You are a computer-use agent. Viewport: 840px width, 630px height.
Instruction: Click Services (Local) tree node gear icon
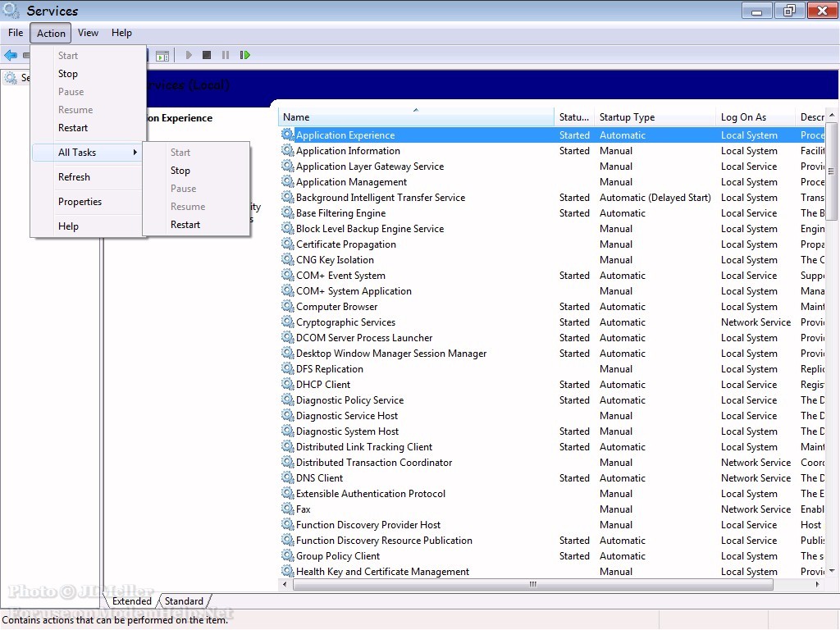[11, 78]
